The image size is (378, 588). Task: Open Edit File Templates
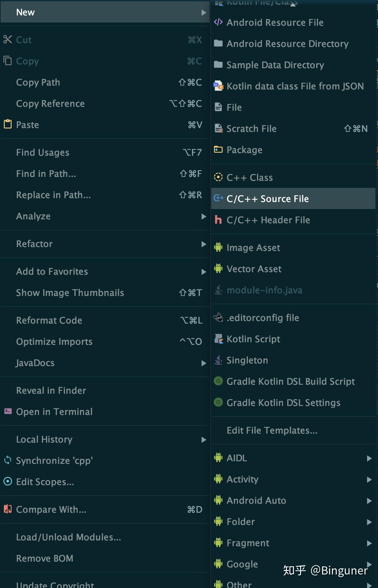point(272,430)
